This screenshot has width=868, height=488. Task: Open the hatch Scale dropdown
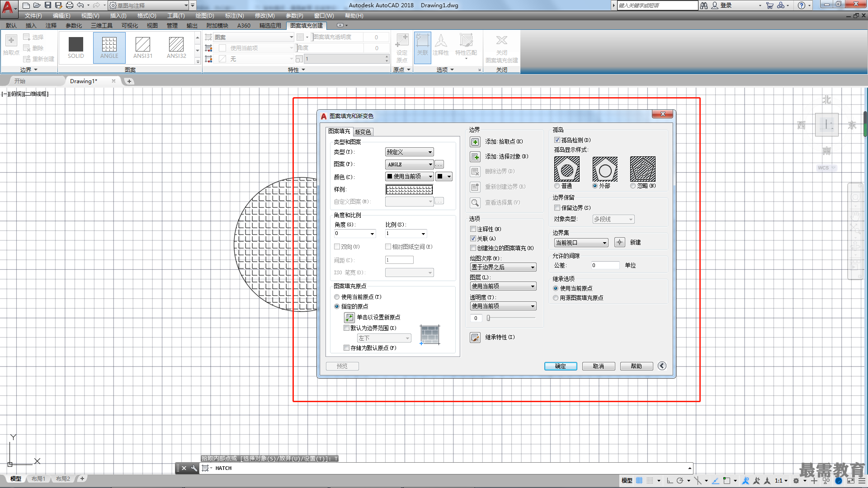point(406,234)
